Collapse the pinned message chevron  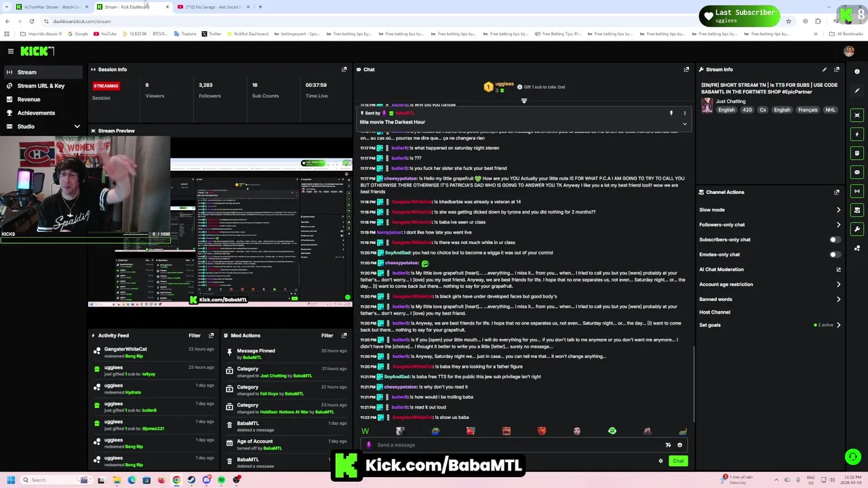click(x=684, y=124)
